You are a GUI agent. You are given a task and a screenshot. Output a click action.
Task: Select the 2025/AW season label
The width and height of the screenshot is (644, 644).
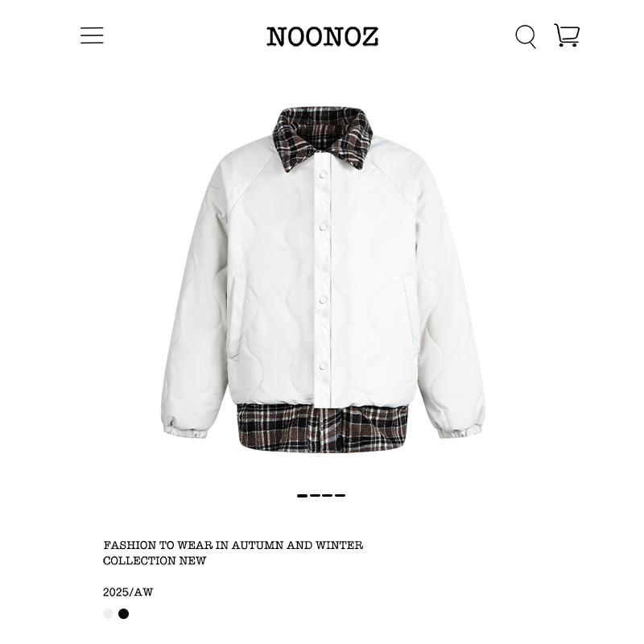pyautogui.click(x=128, y=592)
